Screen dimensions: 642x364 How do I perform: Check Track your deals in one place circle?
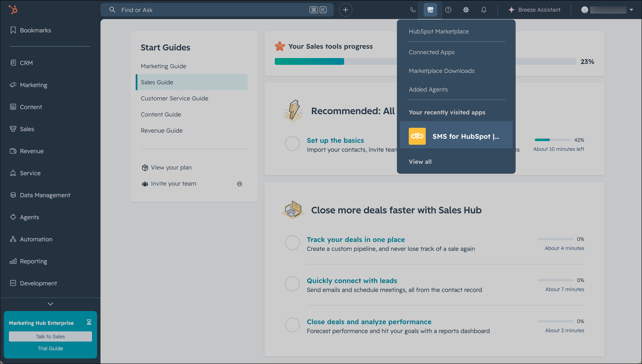point(292,243)
